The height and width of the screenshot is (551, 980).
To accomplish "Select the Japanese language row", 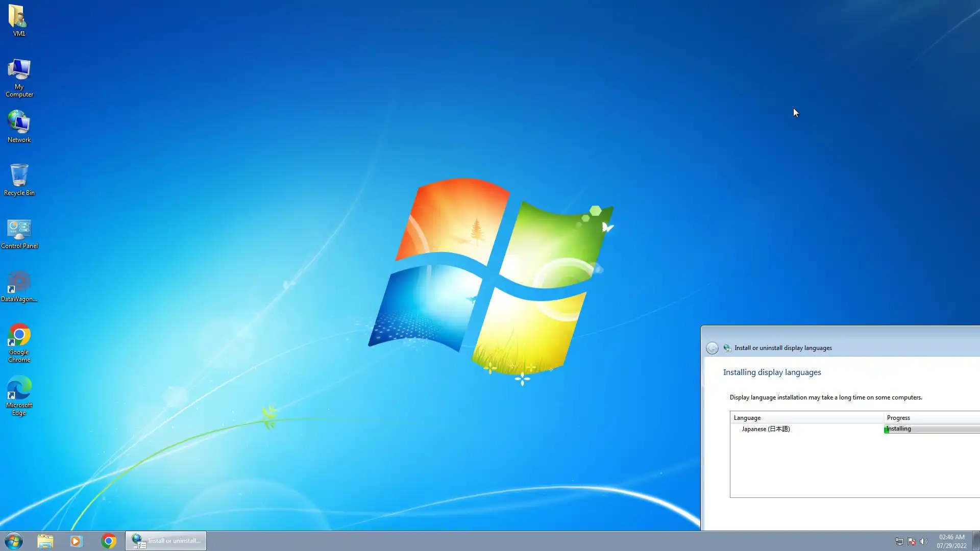I will point(766,429).
